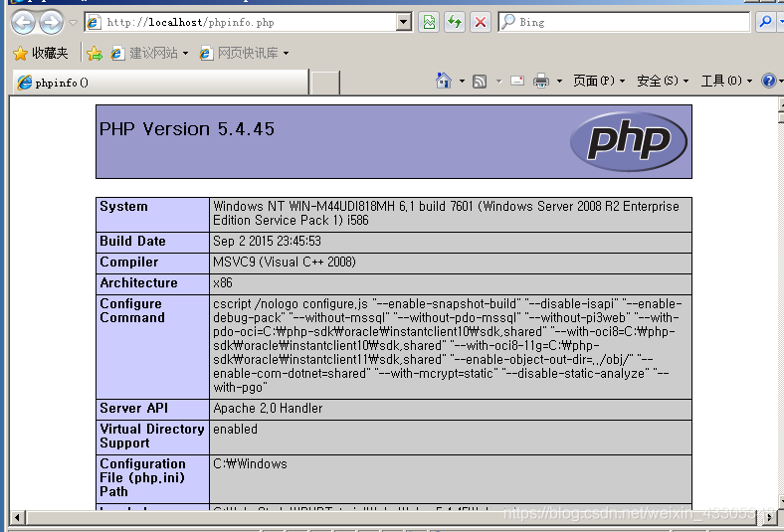Open the 安全(S) Safety menu
The height and width of the screenshot is (532, 784).
click(663, 81)
